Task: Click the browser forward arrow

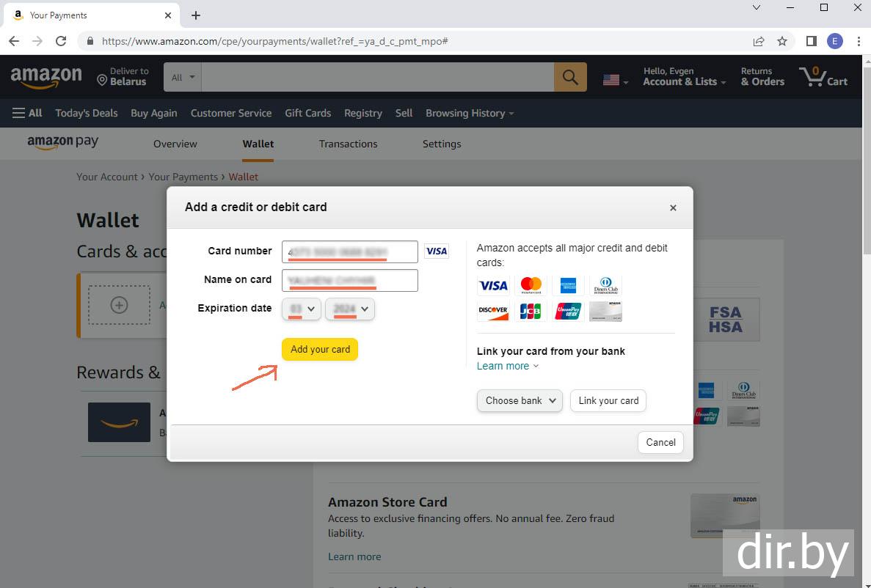Action: [37, 41]
